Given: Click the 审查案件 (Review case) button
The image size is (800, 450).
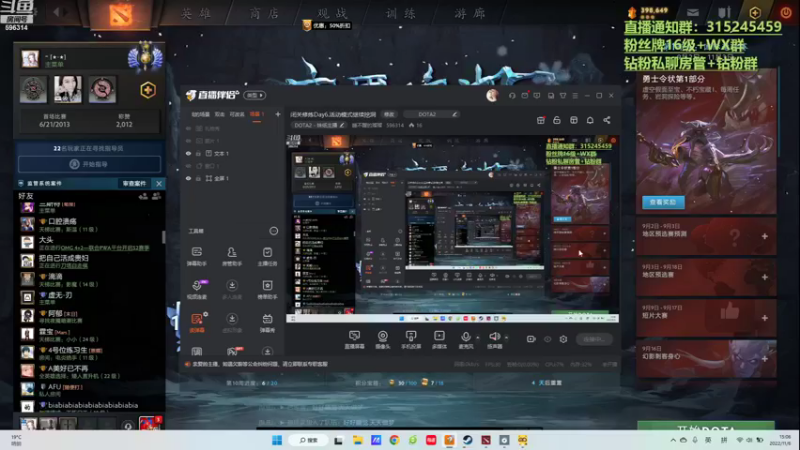Looking at the screenshot, I should 134,183.
